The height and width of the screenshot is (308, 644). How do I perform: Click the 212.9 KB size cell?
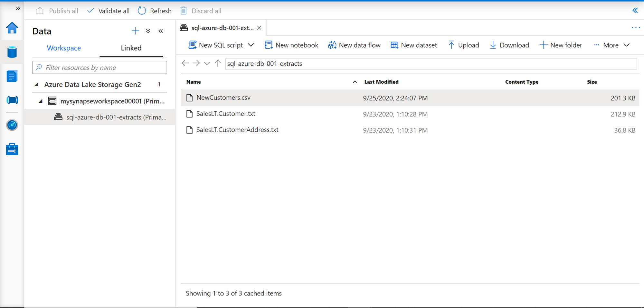(623, 114)
